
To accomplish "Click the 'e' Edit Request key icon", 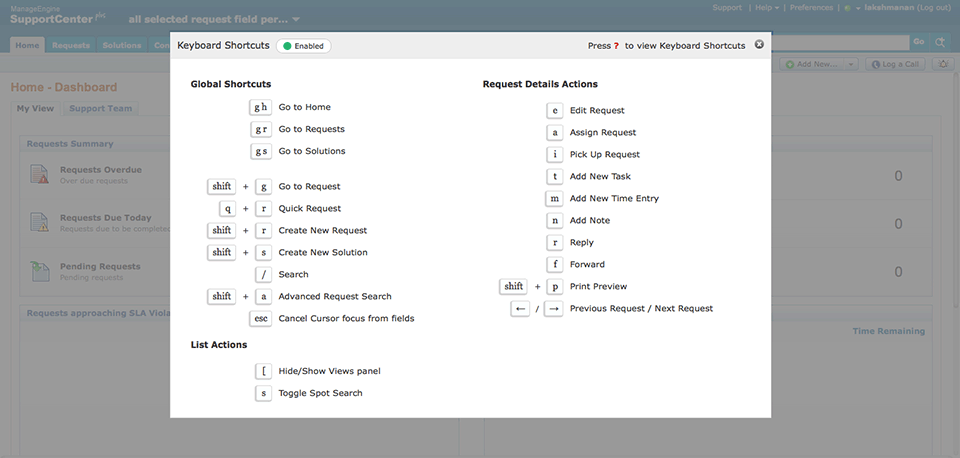I will (x=555, y=111).
